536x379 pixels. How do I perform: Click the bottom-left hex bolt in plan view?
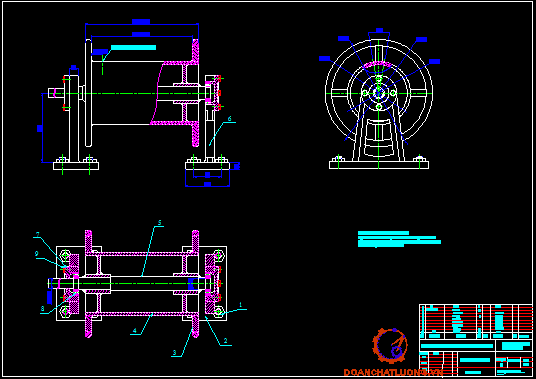pyautogui.click(x=65, y=311)
